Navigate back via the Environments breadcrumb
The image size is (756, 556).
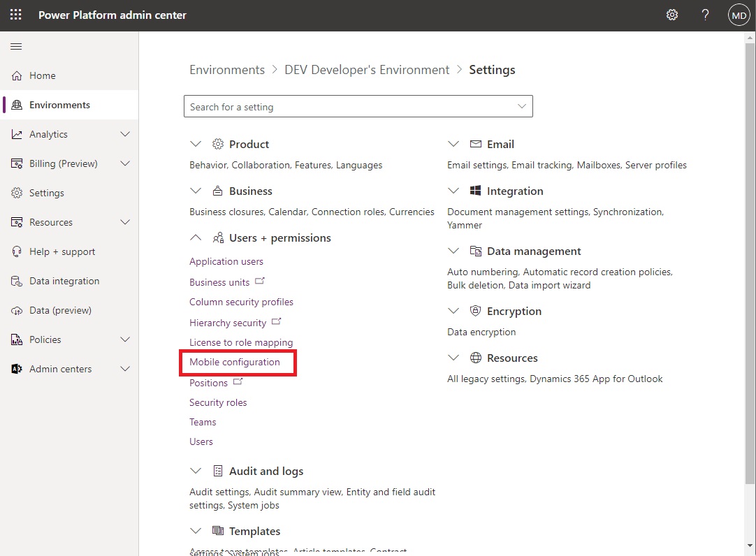pyautogui.click(x=227, y=69)
